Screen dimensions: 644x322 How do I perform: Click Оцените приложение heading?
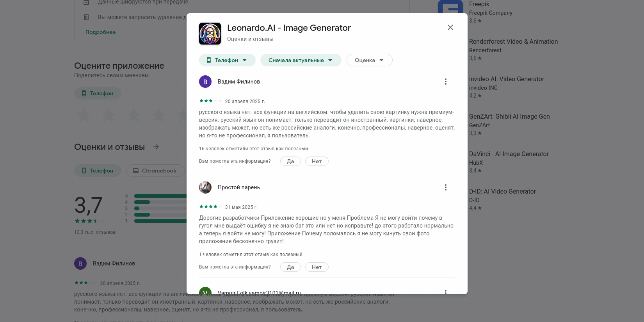(x=119, y=66)
